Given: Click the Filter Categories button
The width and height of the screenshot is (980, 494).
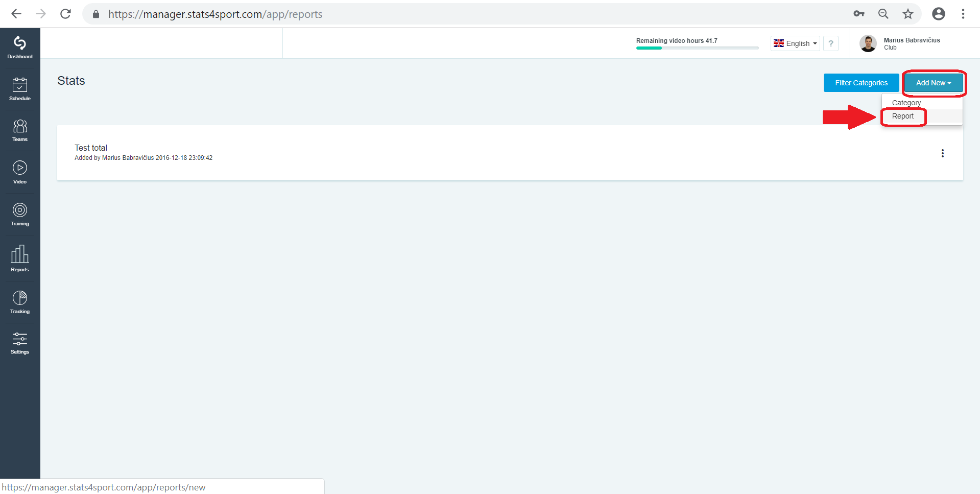Looking at the screenshot, I should click(861, 83).
